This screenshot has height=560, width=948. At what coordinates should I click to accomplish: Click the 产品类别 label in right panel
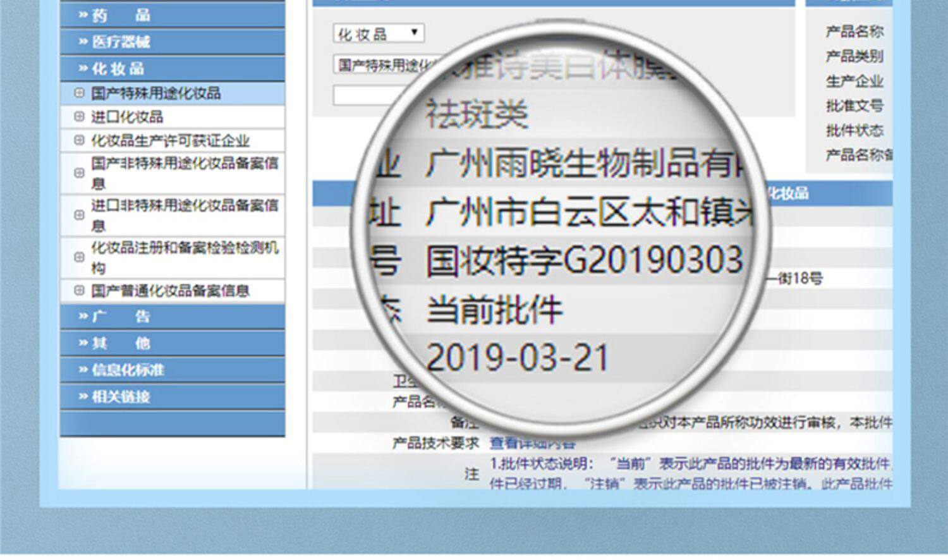854,56
